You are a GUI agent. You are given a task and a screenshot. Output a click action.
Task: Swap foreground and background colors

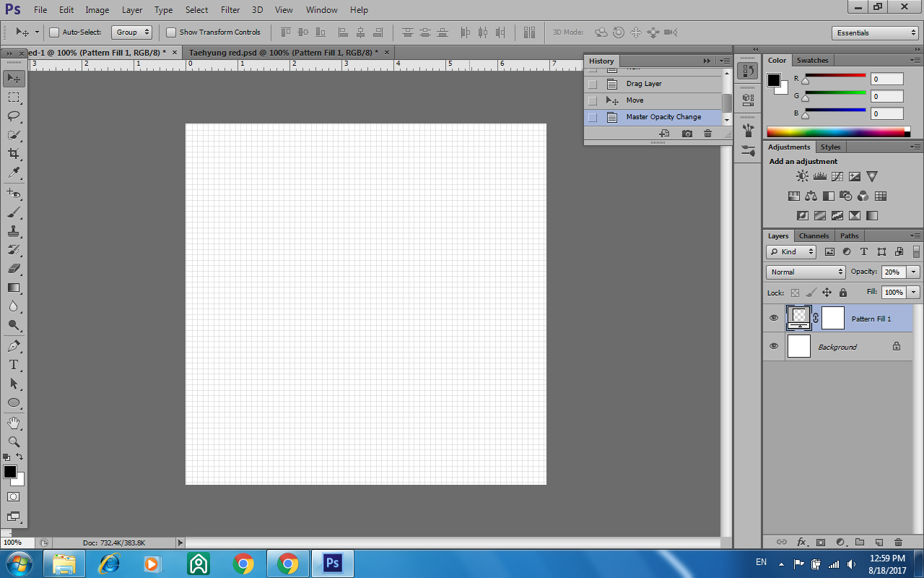point(19,457)
